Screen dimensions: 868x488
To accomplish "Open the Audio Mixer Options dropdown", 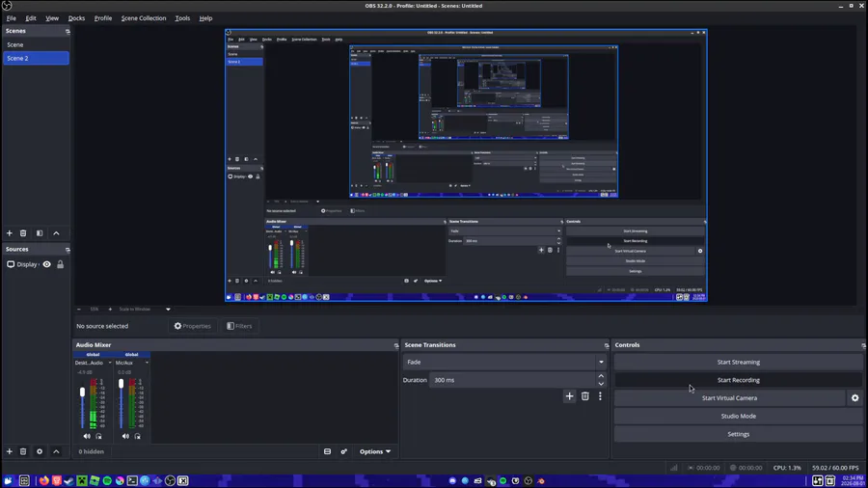I will (375, 451).
